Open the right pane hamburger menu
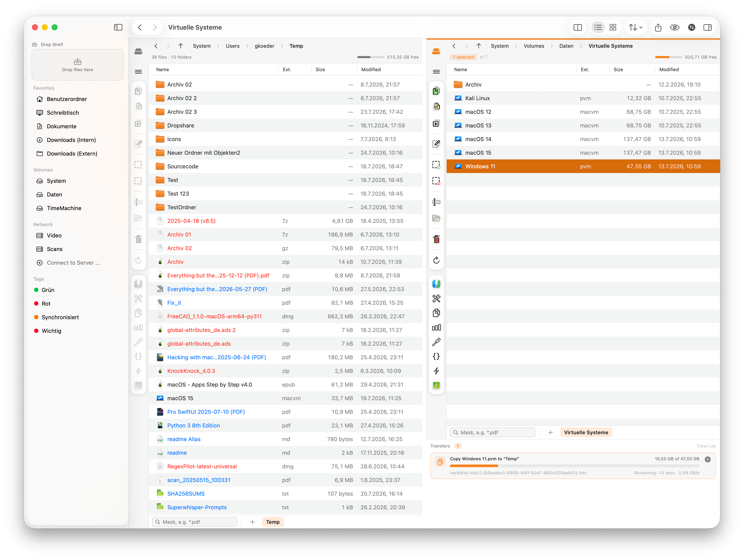 pos(436,72)
